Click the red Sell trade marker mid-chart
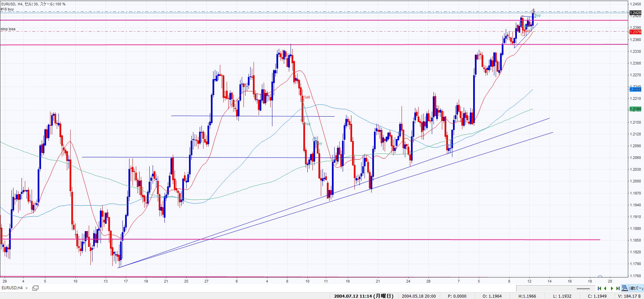The image size is (644, 299). pos(307,97)
